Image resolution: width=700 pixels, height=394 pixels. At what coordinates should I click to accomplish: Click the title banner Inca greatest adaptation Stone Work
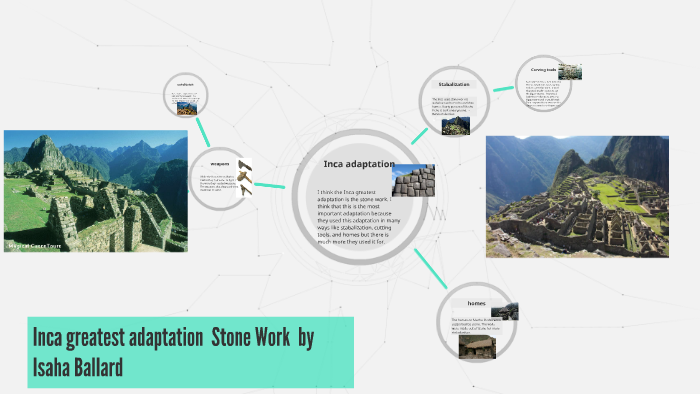191,352
